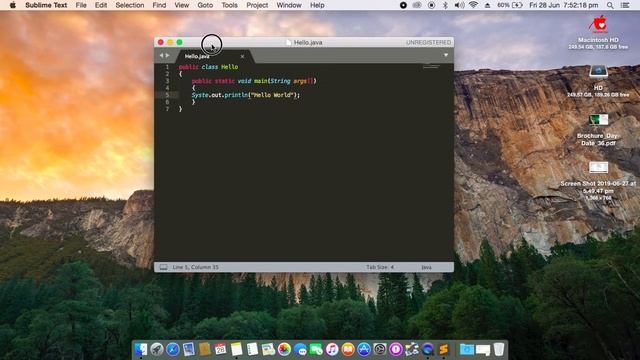Select Brochure_Day-Date_36.pdf on desktop
The height and width of the screenshot is (360, 640).
(x=598, y=120)
